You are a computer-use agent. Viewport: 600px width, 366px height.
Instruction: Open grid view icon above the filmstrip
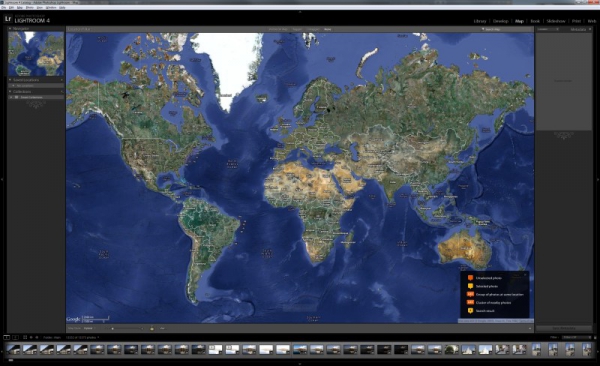tap(25, 337)
